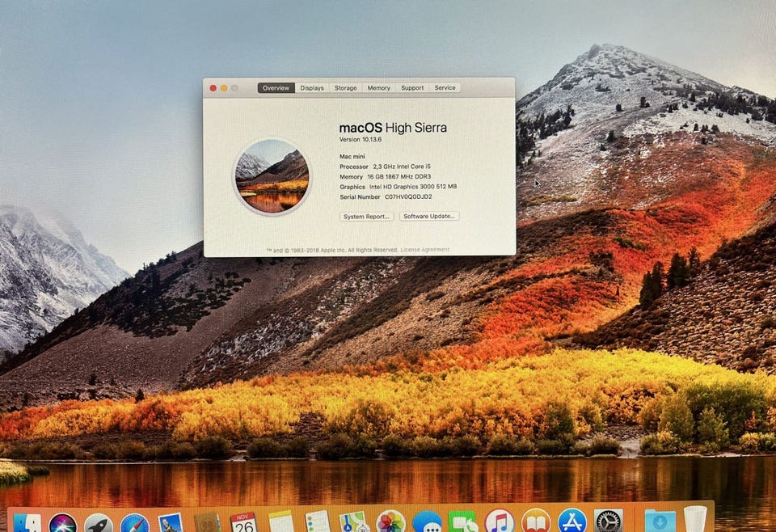Click the System Report... button
Screen dimensions: 776x532
click(366, 216)
